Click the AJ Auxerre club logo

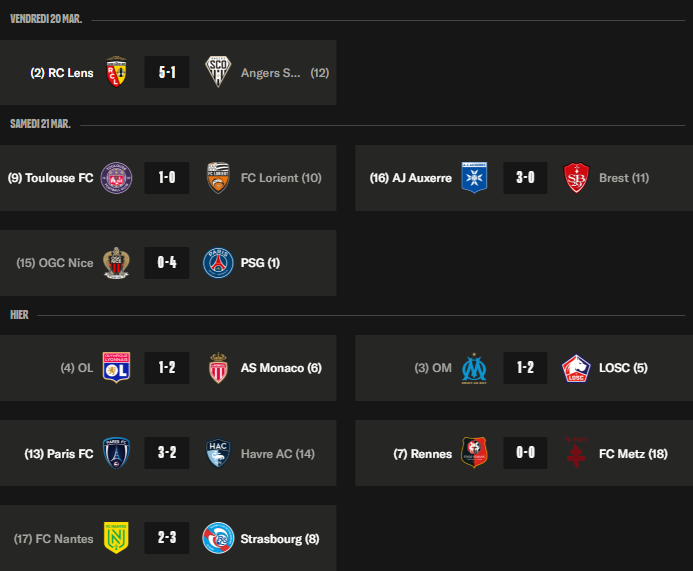(x=474, y=178)
